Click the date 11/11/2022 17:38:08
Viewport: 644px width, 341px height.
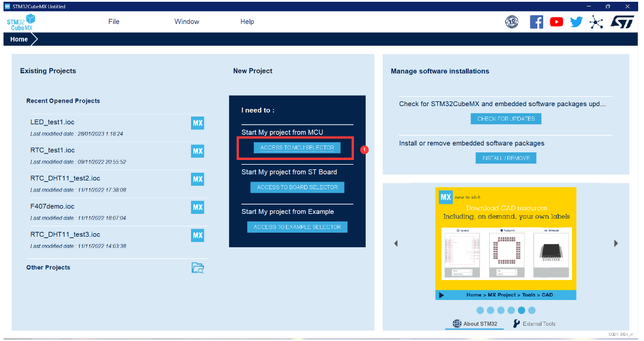tap(102, 190)
